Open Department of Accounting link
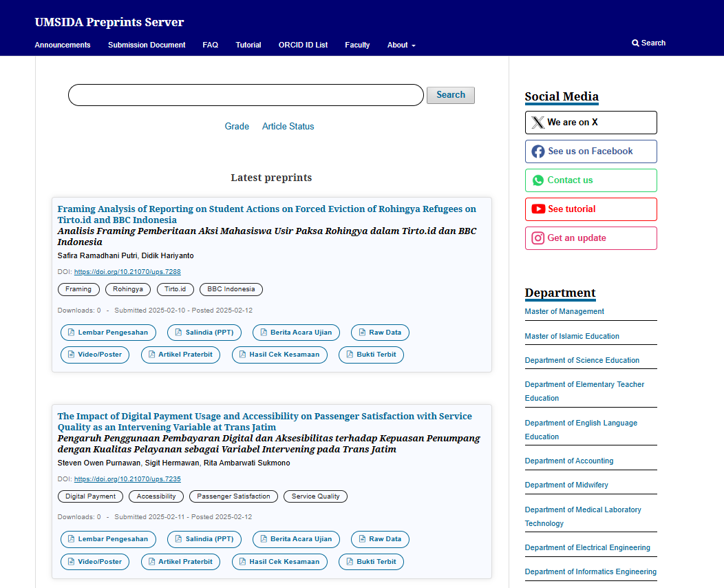This screenshot has height=588, width=724. click(x=569, y=461)
